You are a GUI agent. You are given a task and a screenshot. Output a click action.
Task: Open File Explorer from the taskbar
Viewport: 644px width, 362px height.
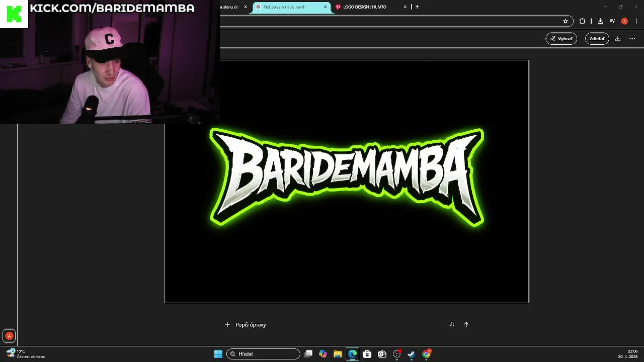click(338, 354)
